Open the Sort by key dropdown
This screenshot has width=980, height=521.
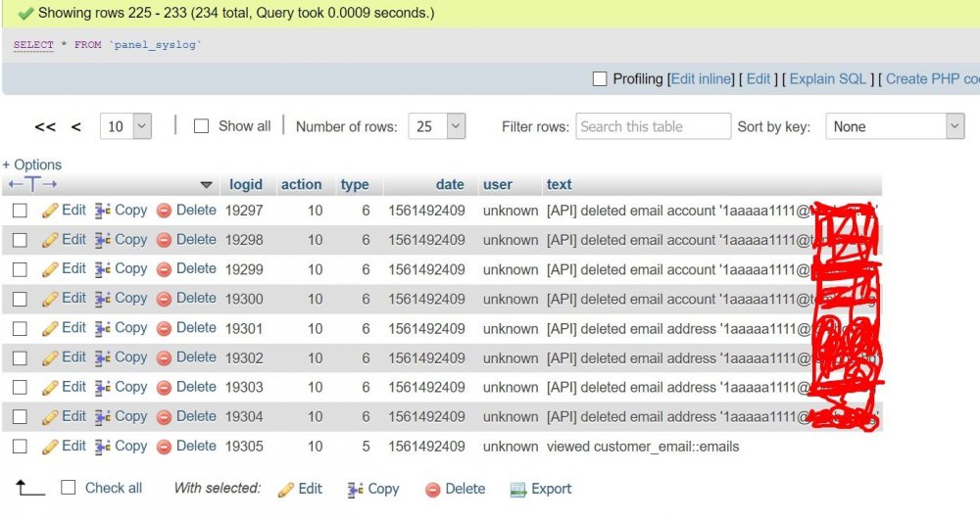pyautogui.click(x=895, y=126)
